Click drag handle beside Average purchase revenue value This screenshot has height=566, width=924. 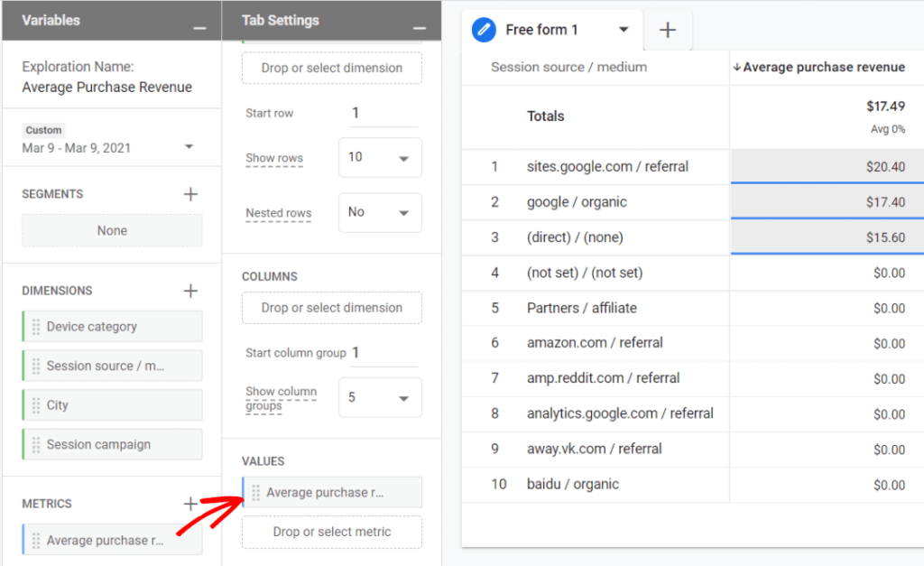coord(257,492)
